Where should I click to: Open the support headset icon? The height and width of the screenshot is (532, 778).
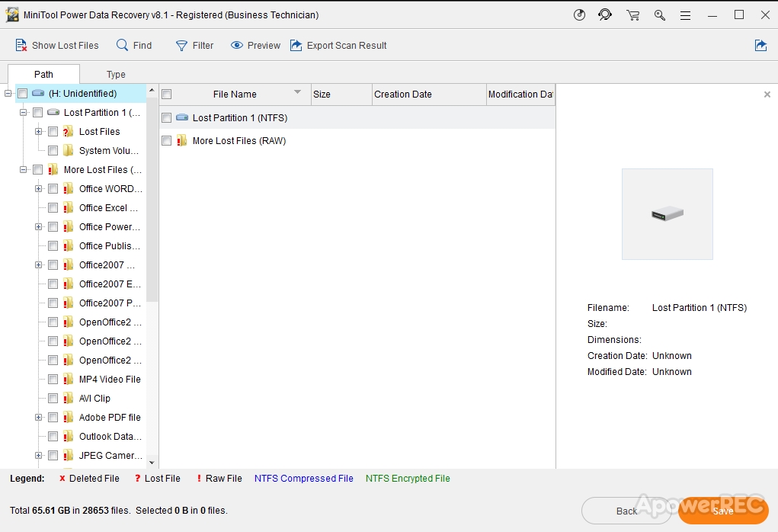[605, 15]
